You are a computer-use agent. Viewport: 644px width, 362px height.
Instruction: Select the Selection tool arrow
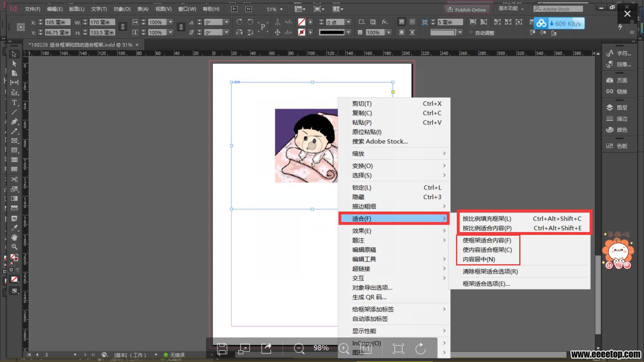[x=14, y=54]
